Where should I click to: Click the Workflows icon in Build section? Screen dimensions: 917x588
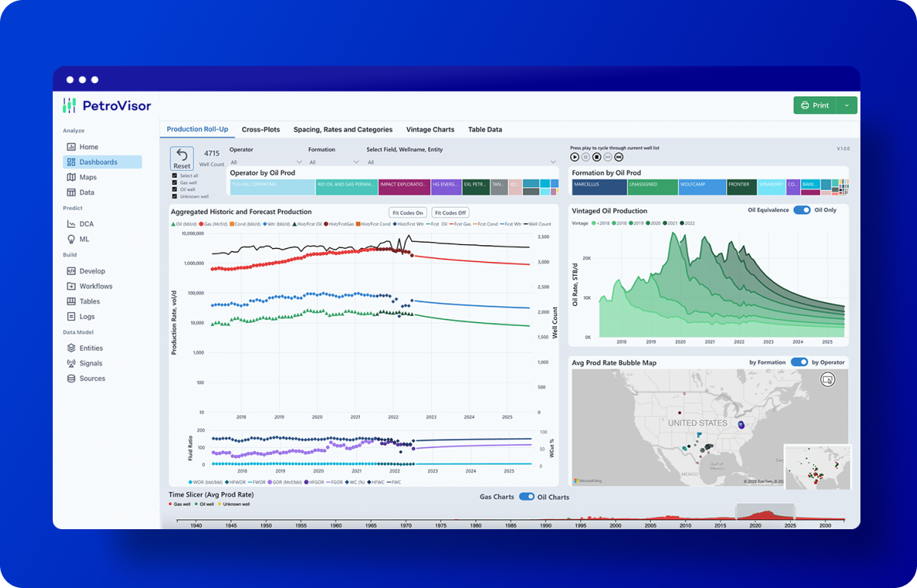tap(71, 286)
